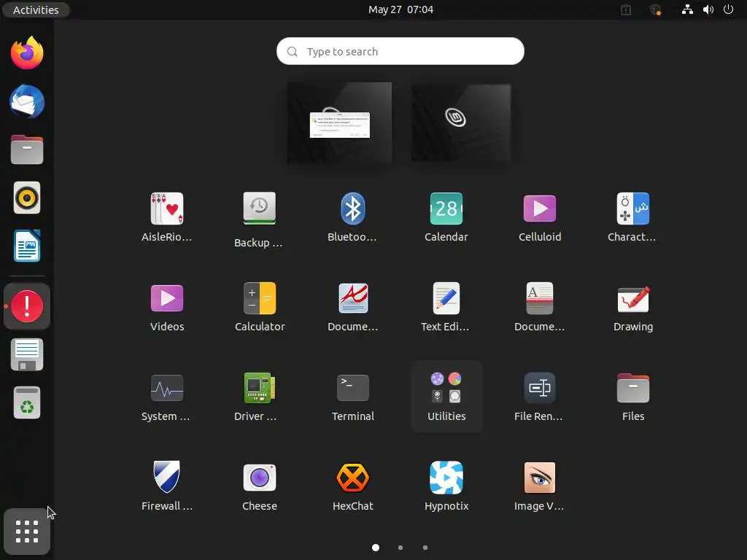The width and height of the screenshot is (747, 560).
Task: Open AisleRiot Solitaire app
Action: (x=167, y=217)
